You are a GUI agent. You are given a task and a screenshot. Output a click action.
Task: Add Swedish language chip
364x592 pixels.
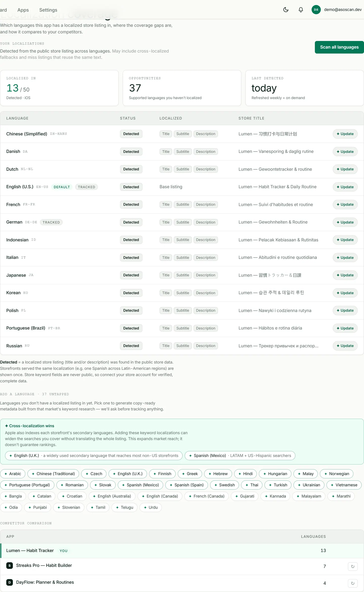coord(224,485)
